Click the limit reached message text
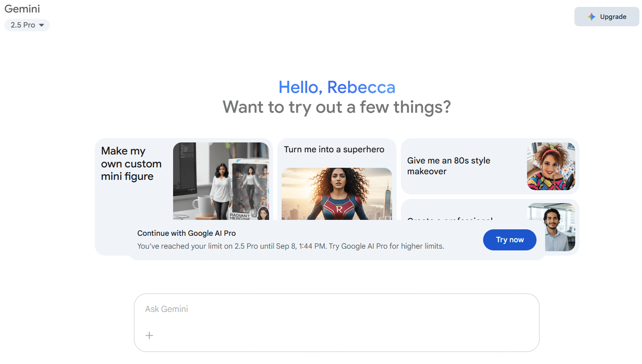 (x=291, y=246)
